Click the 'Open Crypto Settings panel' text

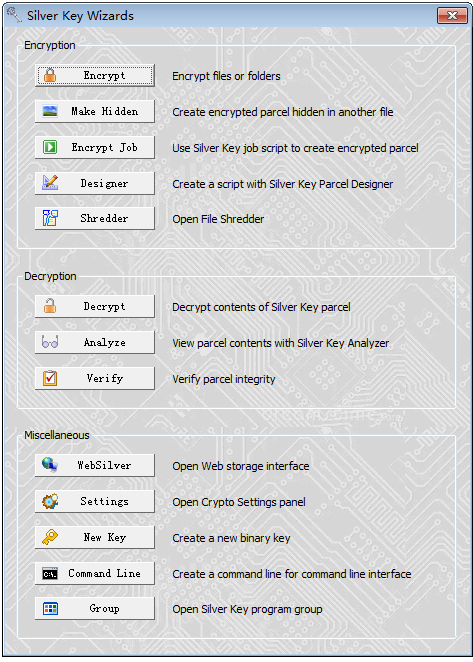239,502
